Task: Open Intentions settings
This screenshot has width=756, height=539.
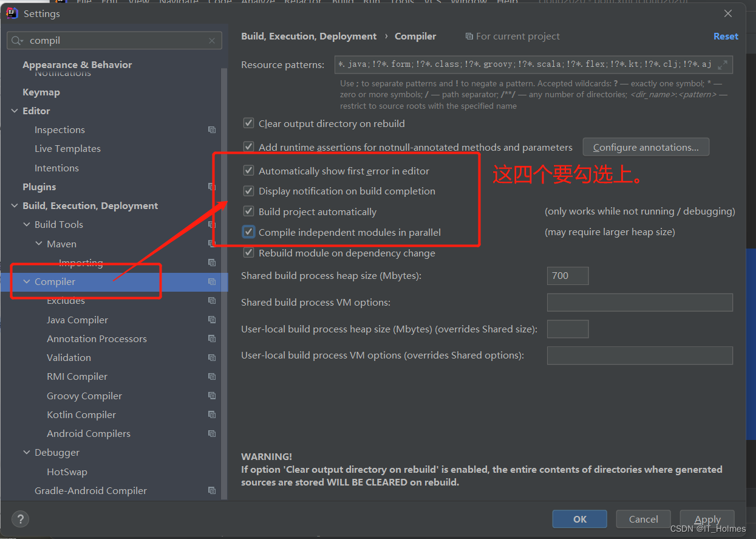Action: point(56,168)
